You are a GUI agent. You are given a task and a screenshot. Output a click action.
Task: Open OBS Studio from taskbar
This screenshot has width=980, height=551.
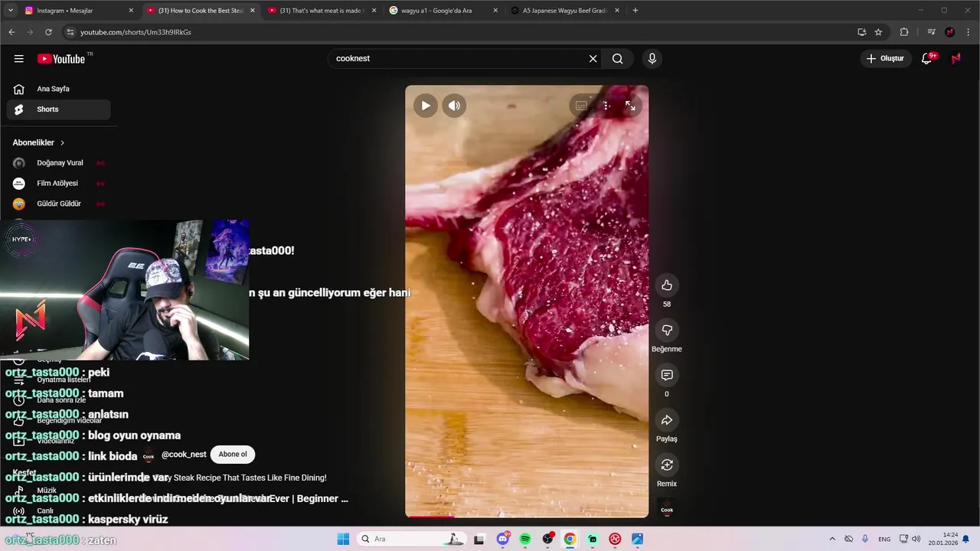click(x=547, y=539)
